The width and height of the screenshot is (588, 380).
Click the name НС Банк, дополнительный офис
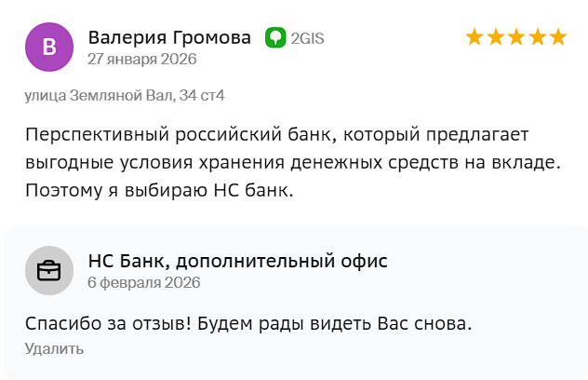point(237,261)
